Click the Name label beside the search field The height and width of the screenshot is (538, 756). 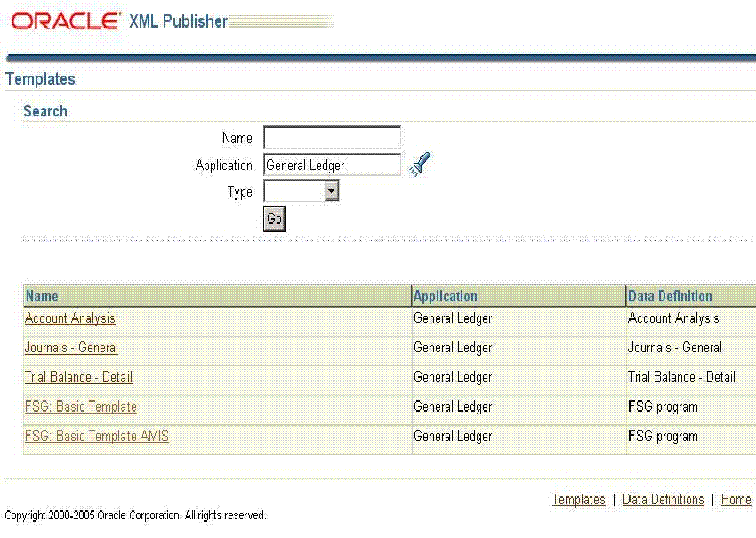(237, 138)
